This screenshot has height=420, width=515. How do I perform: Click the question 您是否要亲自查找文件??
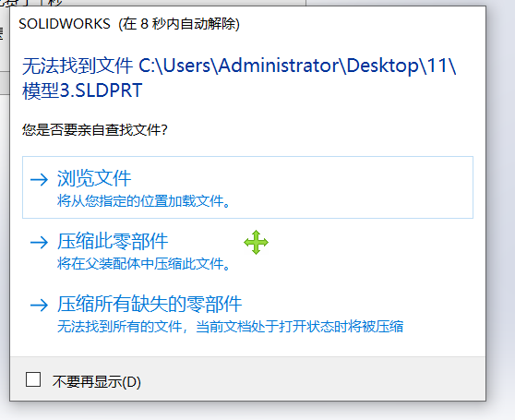94,130
